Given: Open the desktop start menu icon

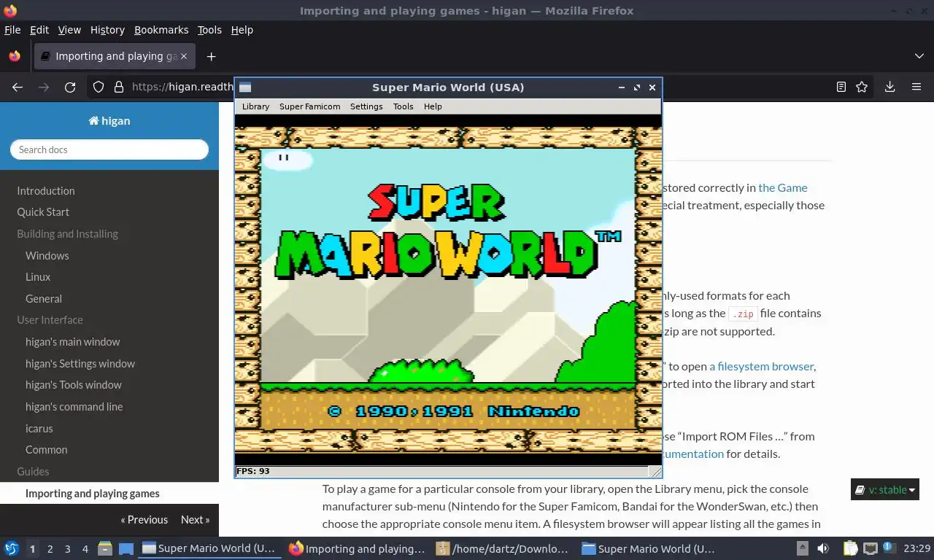Looking at the screenshot, I should [12, 548].
